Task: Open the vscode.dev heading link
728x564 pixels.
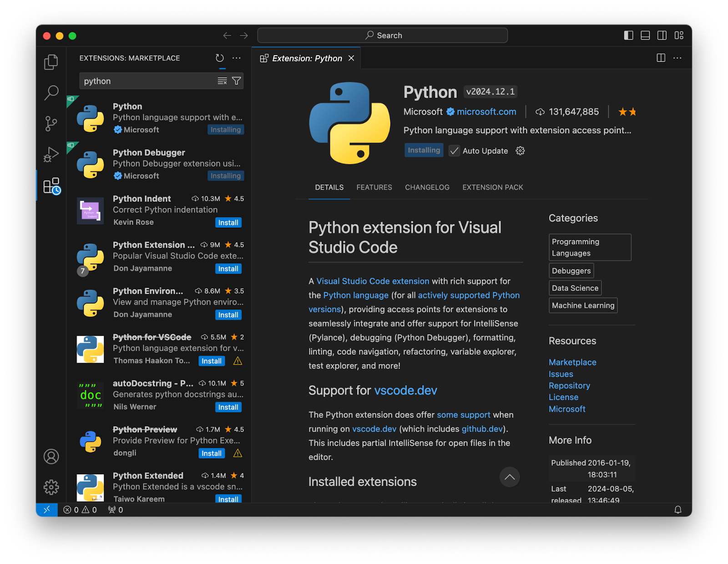Action: click(405, 391)
